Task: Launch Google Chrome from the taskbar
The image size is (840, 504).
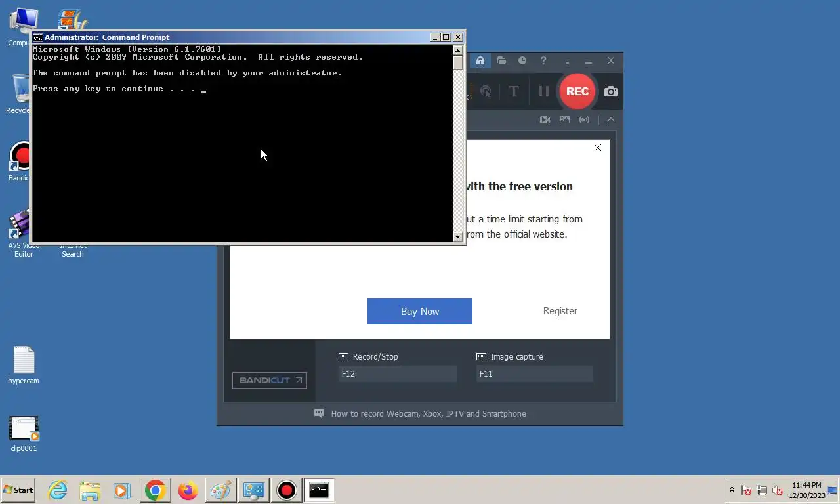Action: click(x=156, y=490)
